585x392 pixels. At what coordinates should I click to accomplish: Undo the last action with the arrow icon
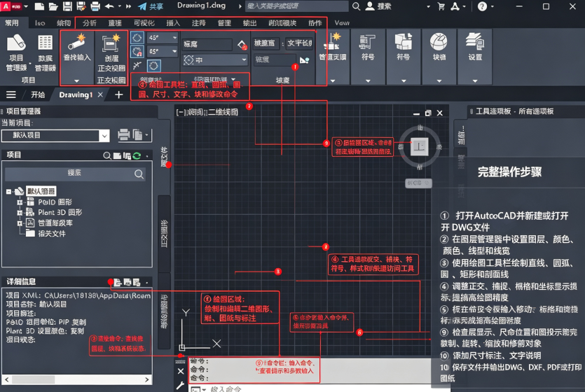109,6
